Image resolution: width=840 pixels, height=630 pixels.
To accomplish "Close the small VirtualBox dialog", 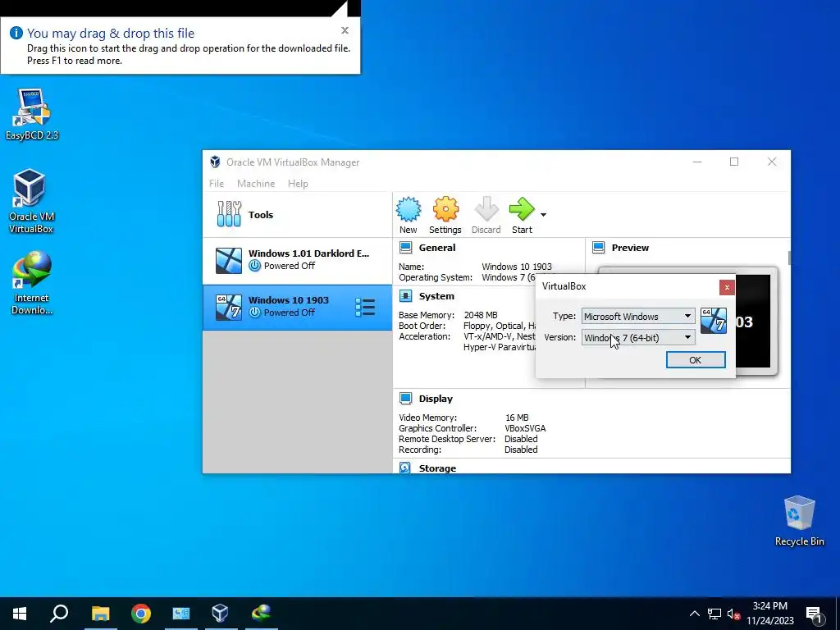I will tap(727, 288).
